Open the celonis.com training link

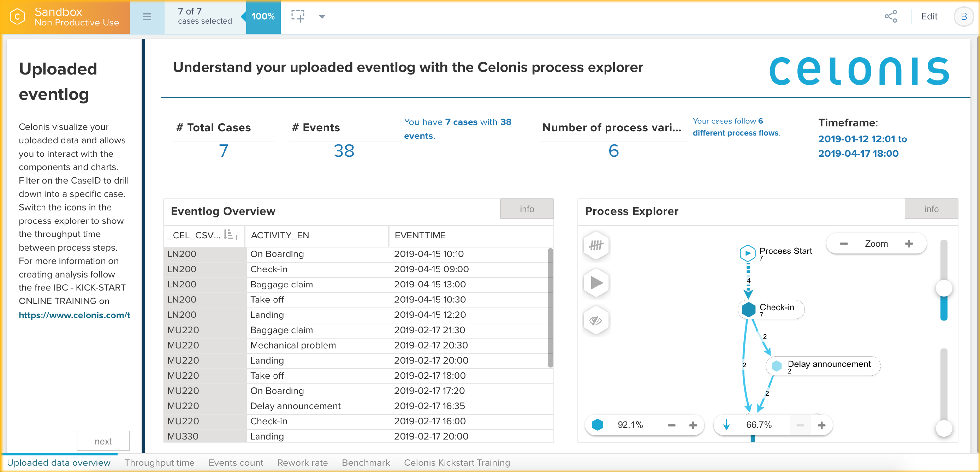pyautogui.click(x=74, y=315)
